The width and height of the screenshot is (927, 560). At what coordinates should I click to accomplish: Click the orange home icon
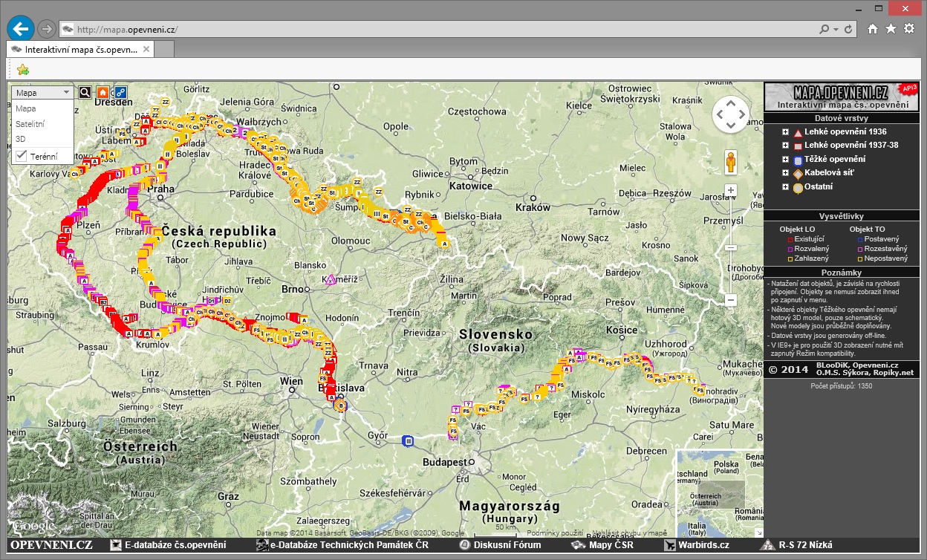tap(103, 93)
